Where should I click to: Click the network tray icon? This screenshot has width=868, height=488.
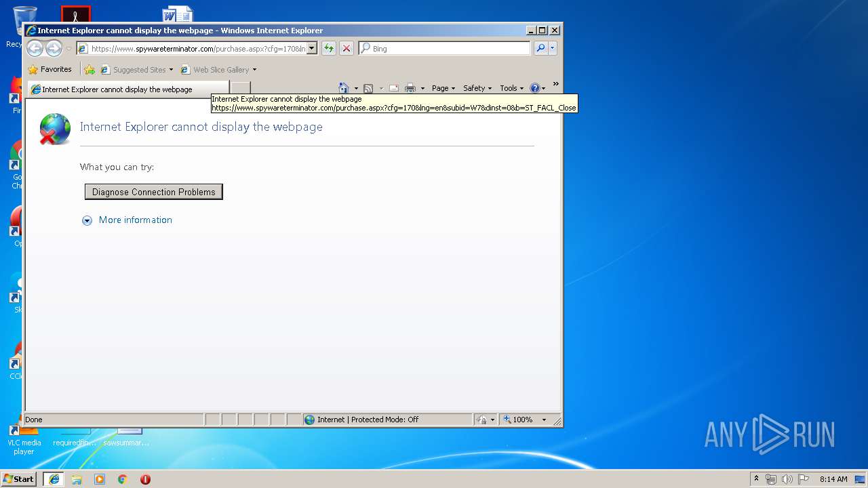[x=771, y=479]
